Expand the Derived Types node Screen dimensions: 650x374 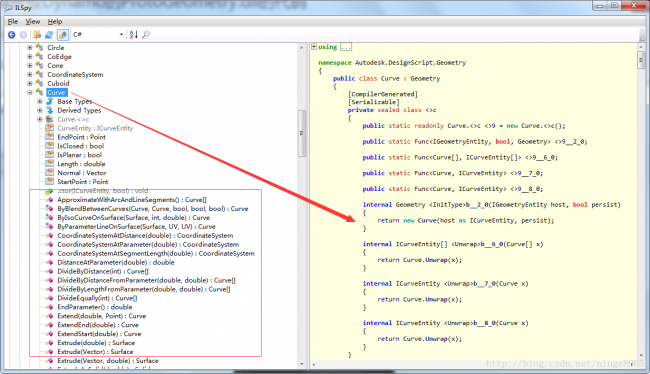pyautogui.click(x=40, y=110)
